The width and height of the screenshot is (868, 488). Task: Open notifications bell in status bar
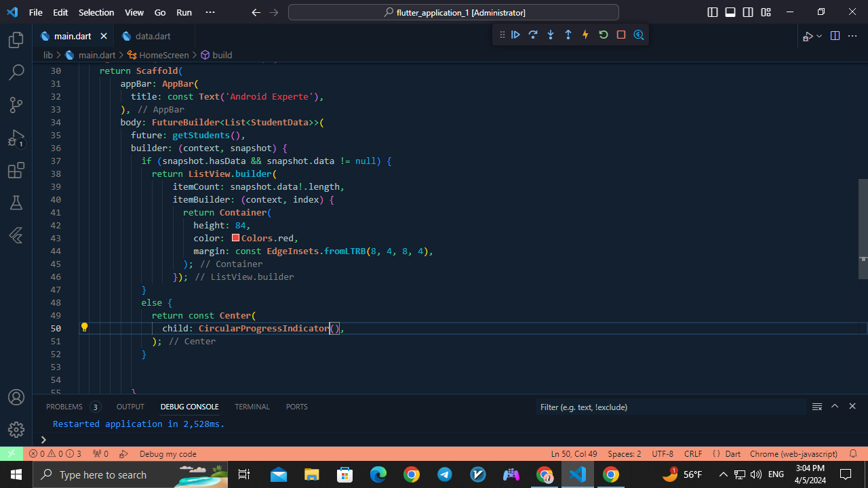coord(854,453)
